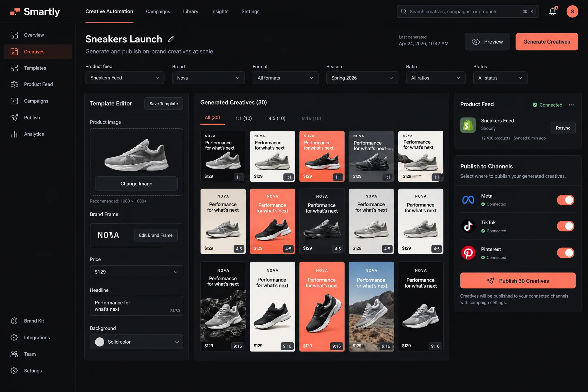Open the Insights top menu
The width and height of the screenshot is (588, 392).
[220, 11]
